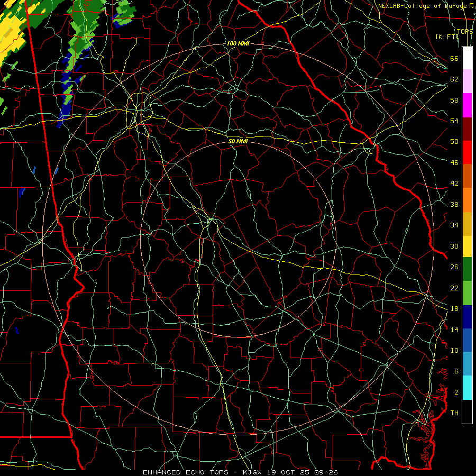Click the '100 NMI' range ring label
This screenshot has width=476, height=476.
(x=238, y=43)
